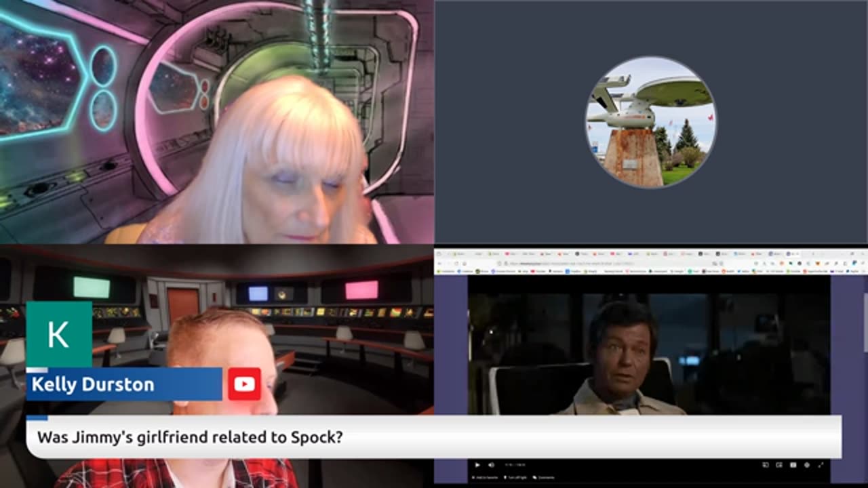Click the browser reload button
Image resolution: width=868 pixels, height=488 pixels.
(456, 263)
